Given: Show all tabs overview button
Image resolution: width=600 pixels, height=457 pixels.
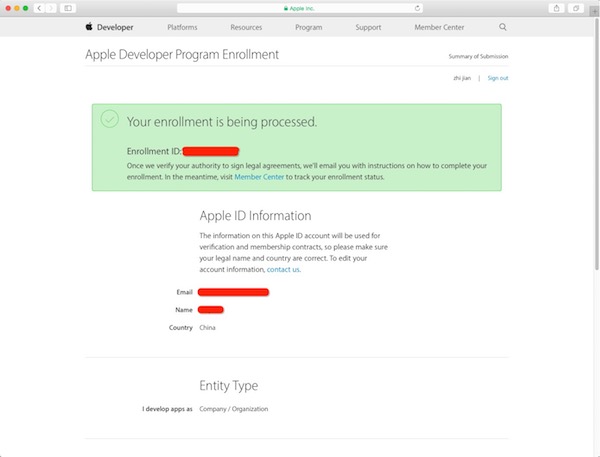Looking at the screenshot, I should (x=575, y=8).
